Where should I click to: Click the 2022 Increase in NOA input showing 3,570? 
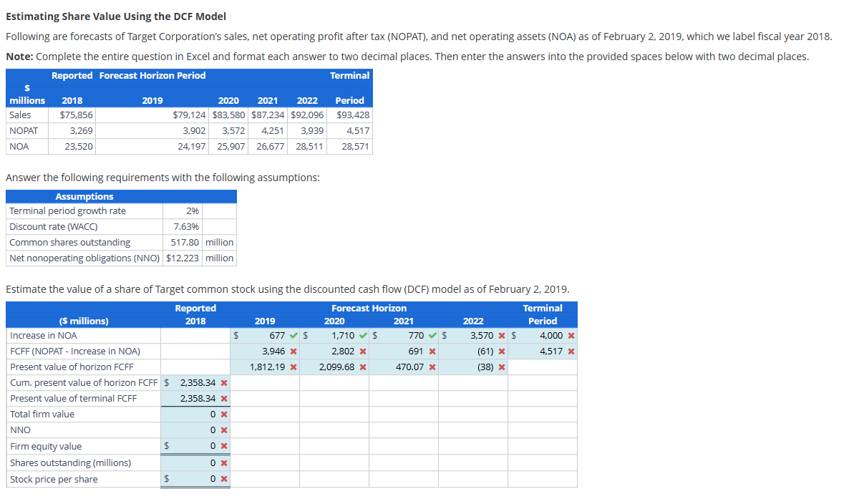point(472,336)
